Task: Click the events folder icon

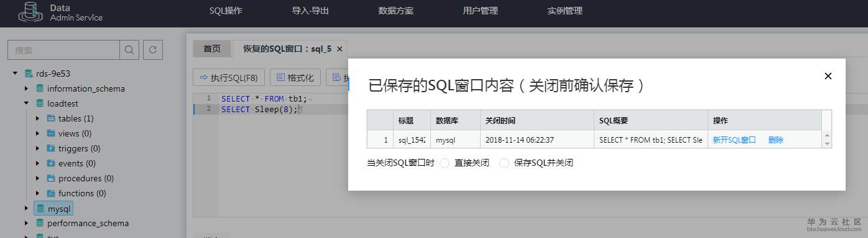Action: click(51, 163)
